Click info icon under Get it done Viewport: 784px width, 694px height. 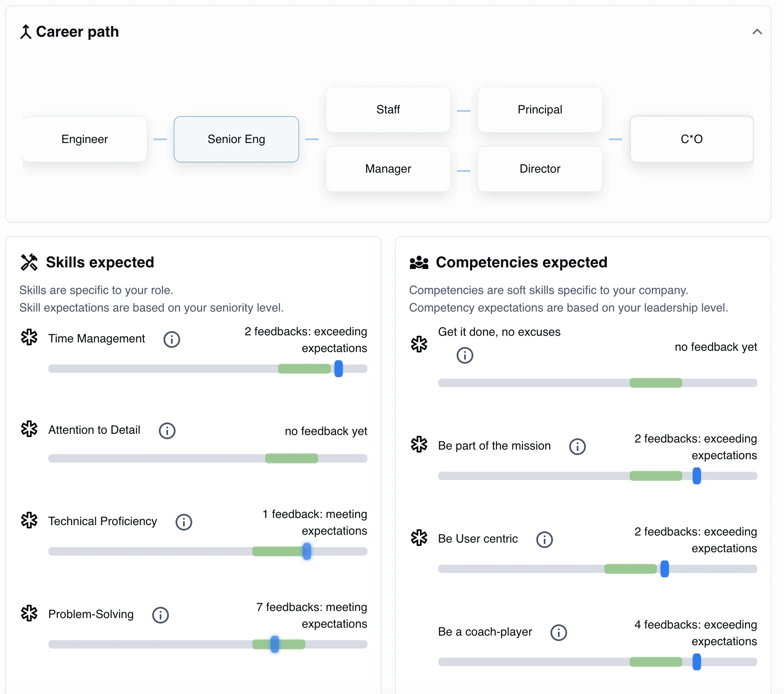[465, 355]
